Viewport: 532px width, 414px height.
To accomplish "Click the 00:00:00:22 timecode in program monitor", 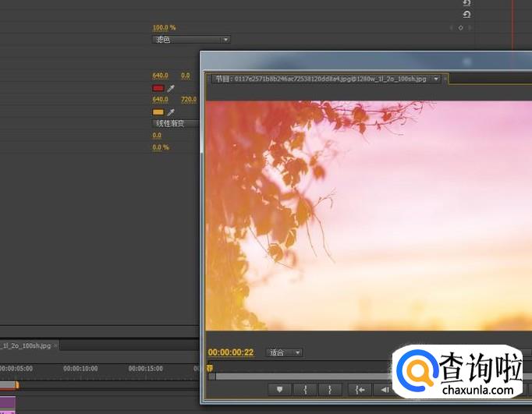I will (x=231, y=352).
